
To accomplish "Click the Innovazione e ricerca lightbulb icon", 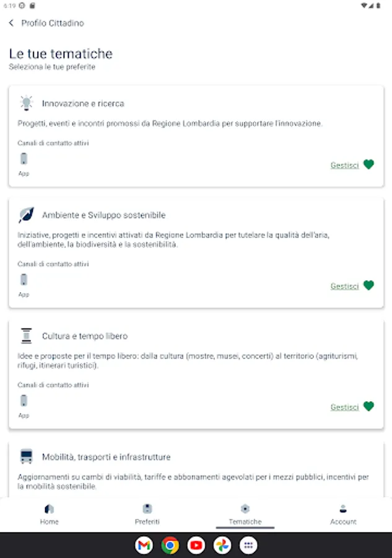I will tap(26, 103).
